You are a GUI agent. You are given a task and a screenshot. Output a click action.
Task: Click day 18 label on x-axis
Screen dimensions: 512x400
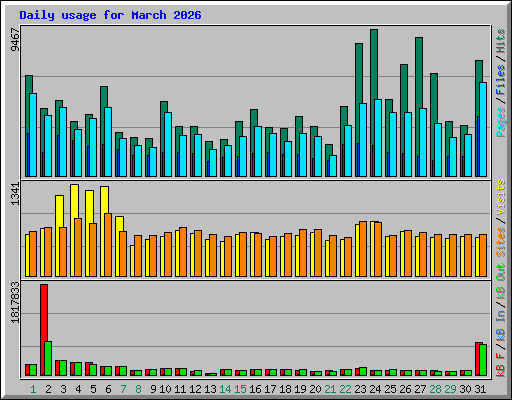[285, 389]
